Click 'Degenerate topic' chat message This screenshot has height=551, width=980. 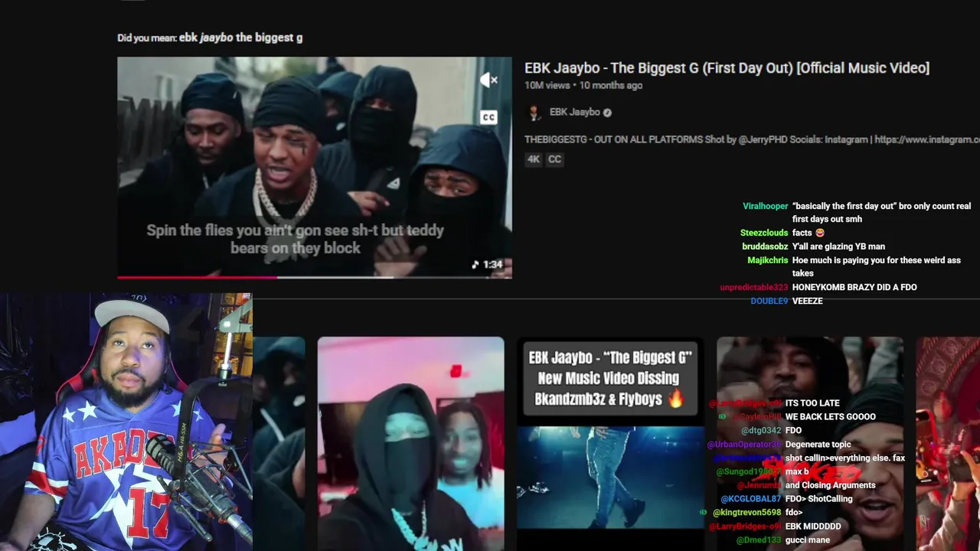coord(818,445)
